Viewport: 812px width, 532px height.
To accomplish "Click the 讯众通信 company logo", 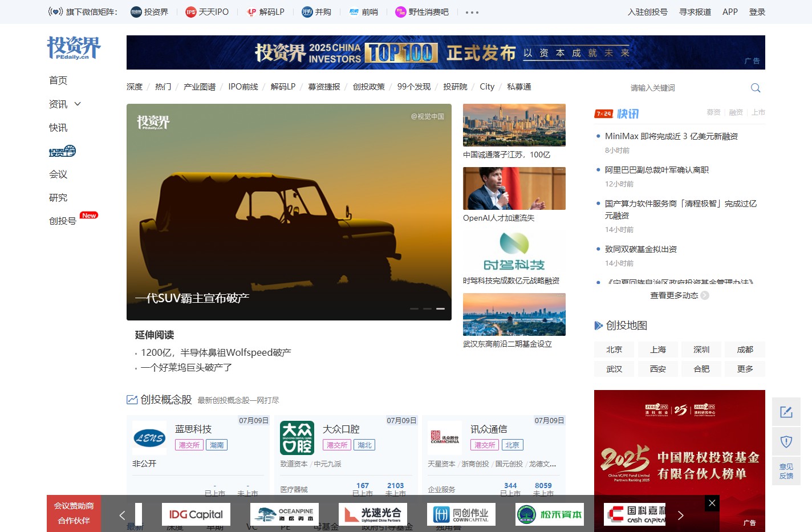I will pyautogui.click(x=445, y=438).
